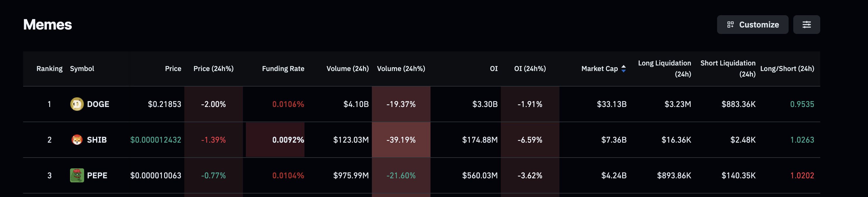Sort by Long Liquidation (24h) header

(x=664, y=69)
